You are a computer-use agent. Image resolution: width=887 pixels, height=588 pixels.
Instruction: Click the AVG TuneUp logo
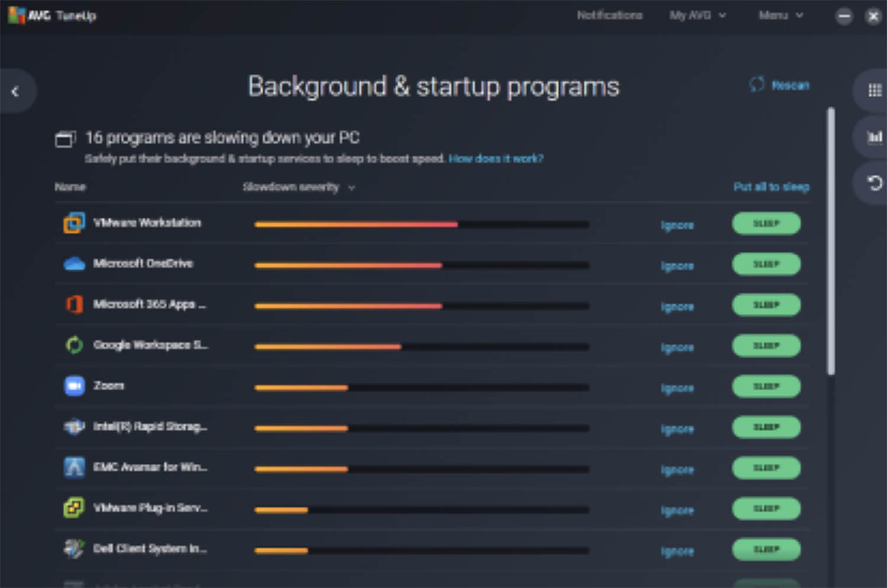[52, 15]
